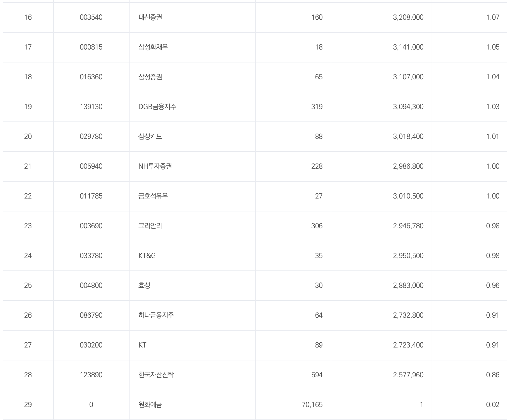Screen dimensions: 509x420
Task: Select the valuation amount 3,208,000
Action: point(408,17)
